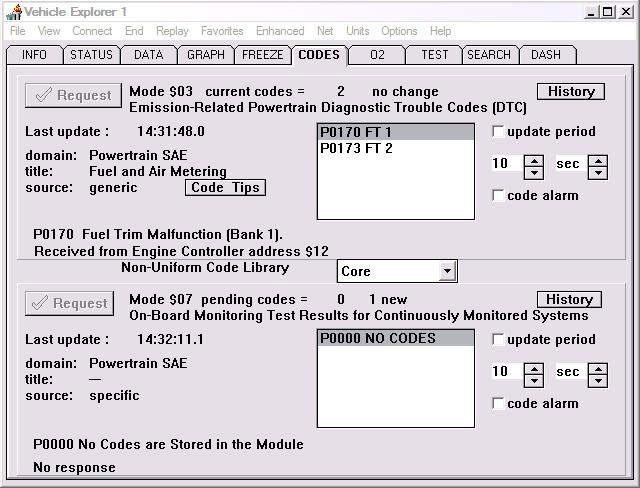The image size is (640, 488).
Task: Switch to the FREEZE tab
Action: pos(263,55)
